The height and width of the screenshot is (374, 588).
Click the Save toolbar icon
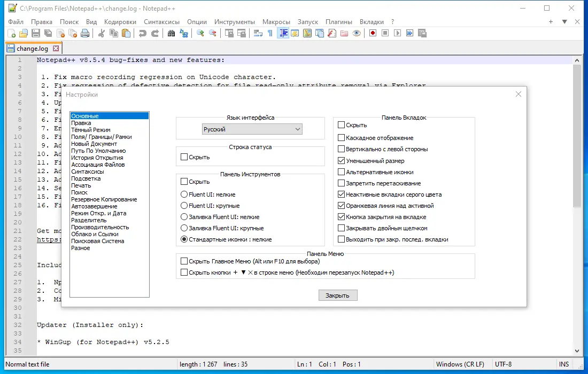point(36,33)
